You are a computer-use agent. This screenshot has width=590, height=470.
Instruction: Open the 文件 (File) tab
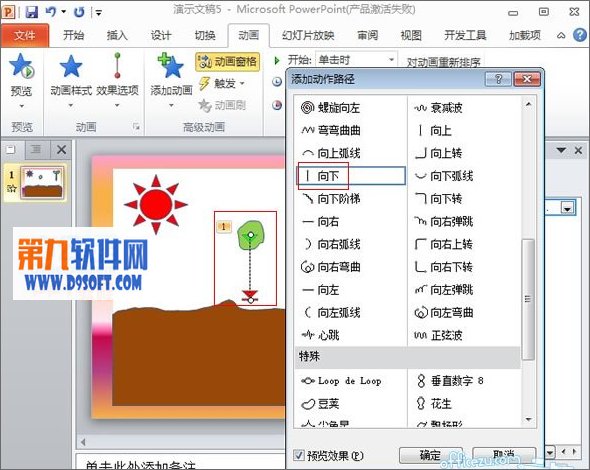[x=25, y=35]
